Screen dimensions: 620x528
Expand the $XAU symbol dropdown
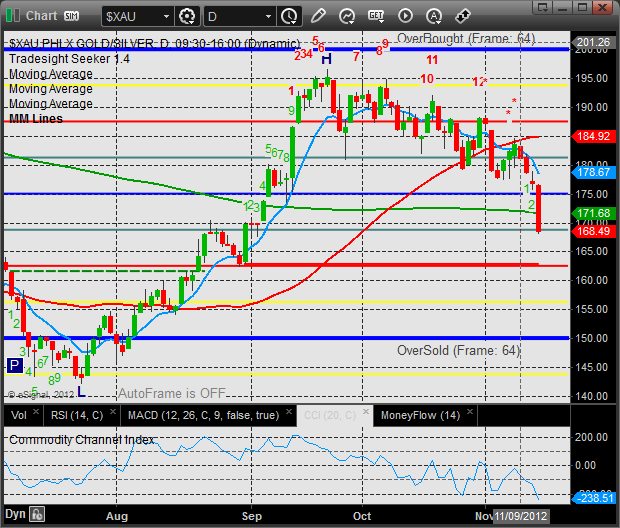coord(166,16)
